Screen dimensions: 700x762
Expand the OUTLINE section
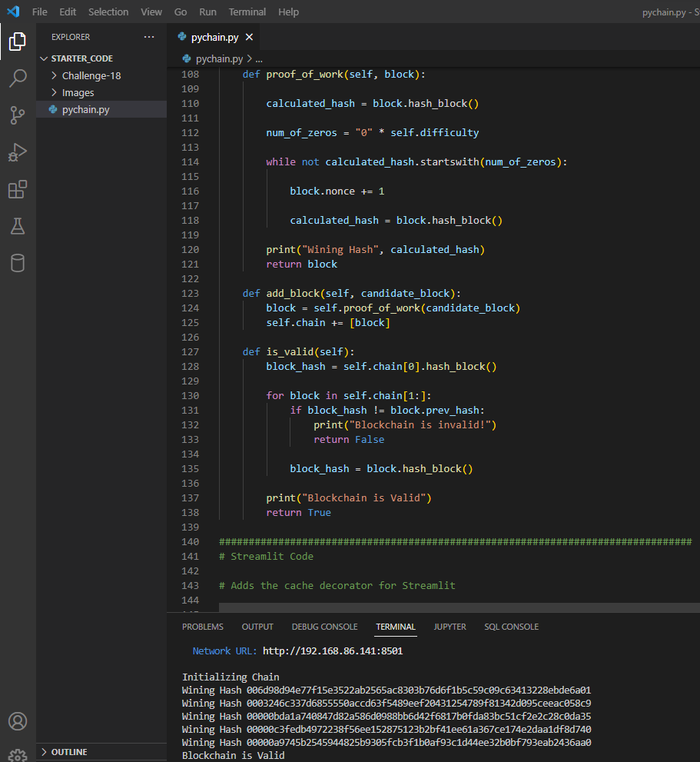pos(69,752)
